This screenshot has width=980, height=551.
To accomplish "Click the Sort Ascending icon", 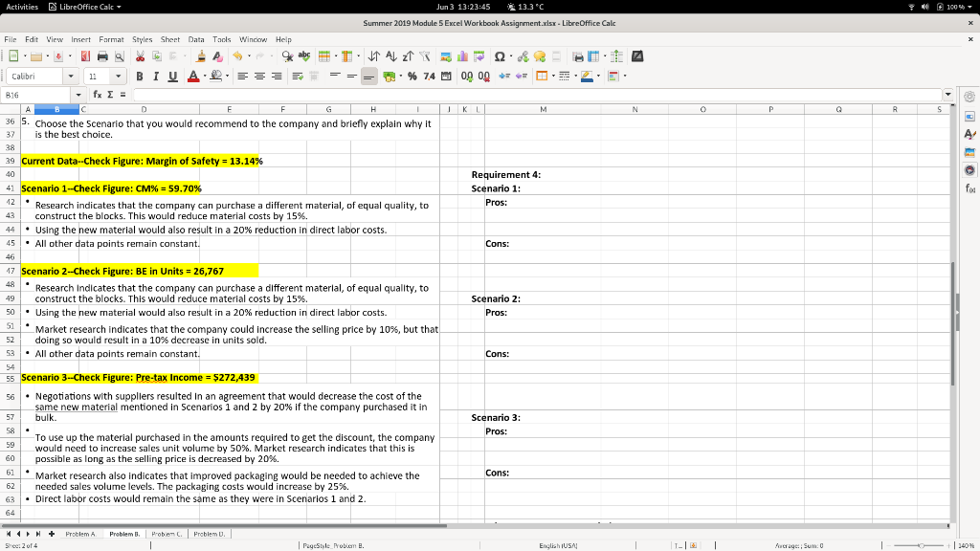I will point(391,56).
